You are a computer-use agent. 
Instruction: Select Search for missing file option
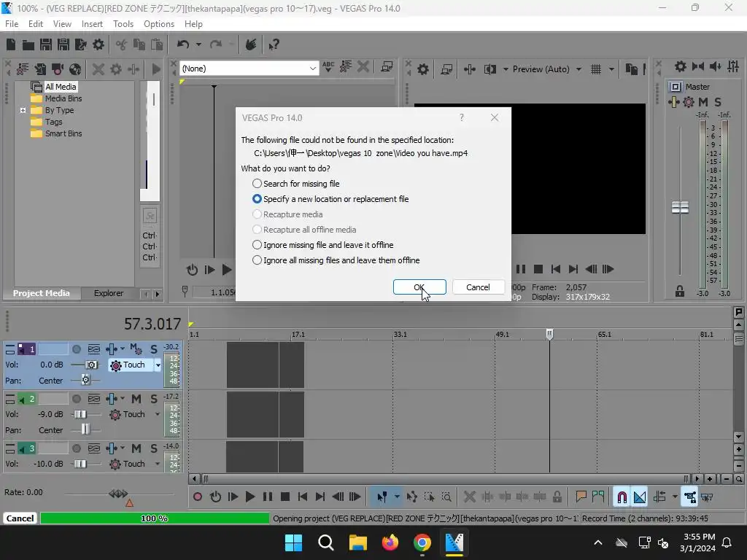click(296, 184)
